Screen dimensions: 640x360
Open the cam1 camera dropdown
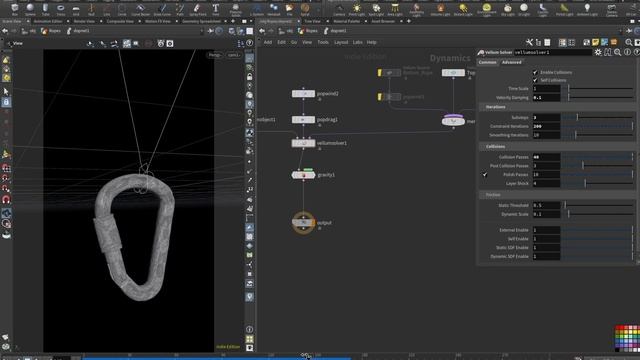click(233, 55)
